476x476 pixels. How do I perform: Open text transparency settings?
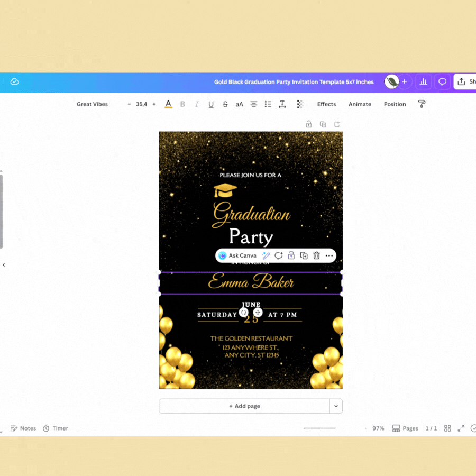click(300, 104)
